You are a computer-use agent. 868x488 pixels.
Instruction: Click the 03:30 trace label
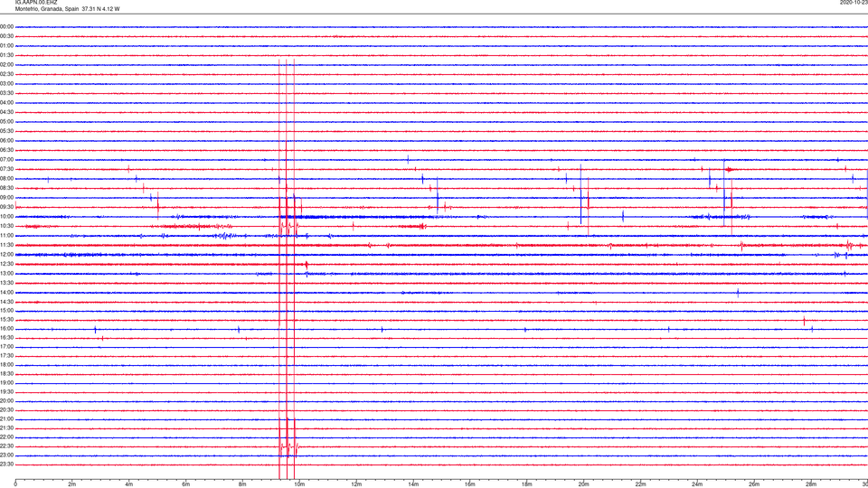coord(6,93)
